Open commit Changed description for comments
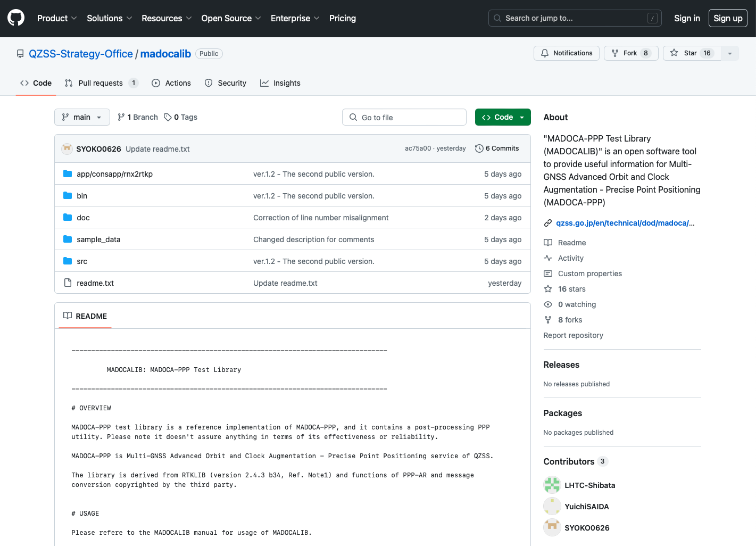The image size is (756, 546). [x=314, y=239]
